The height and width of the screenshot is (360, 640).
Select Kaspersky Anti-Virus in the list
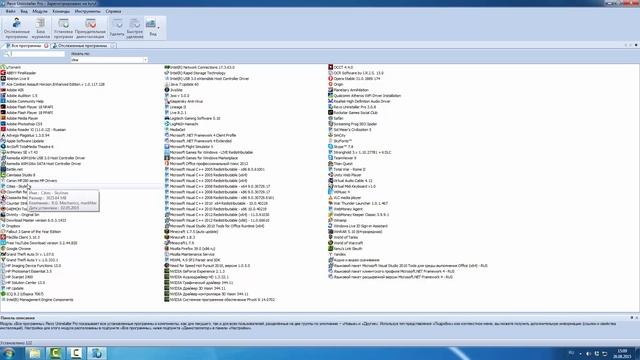click(183, 101)
